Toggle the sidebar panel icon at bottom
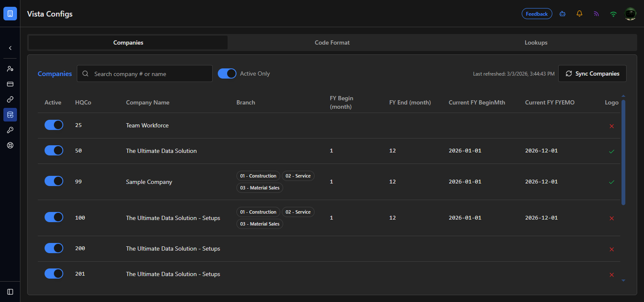The image size is (644, 302). (x=10, y=292)
